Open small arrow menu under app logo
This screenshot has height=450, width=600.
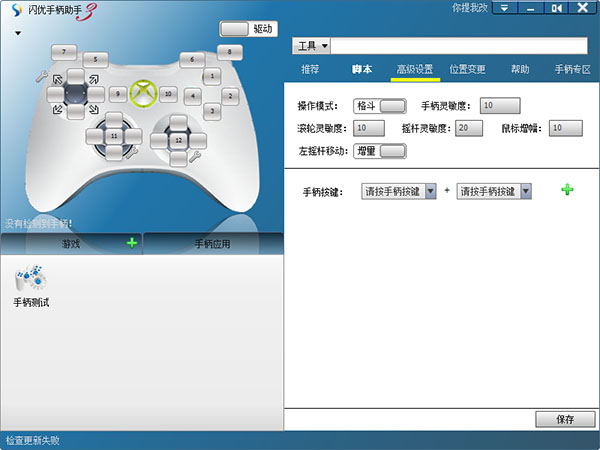click(18, 33)
